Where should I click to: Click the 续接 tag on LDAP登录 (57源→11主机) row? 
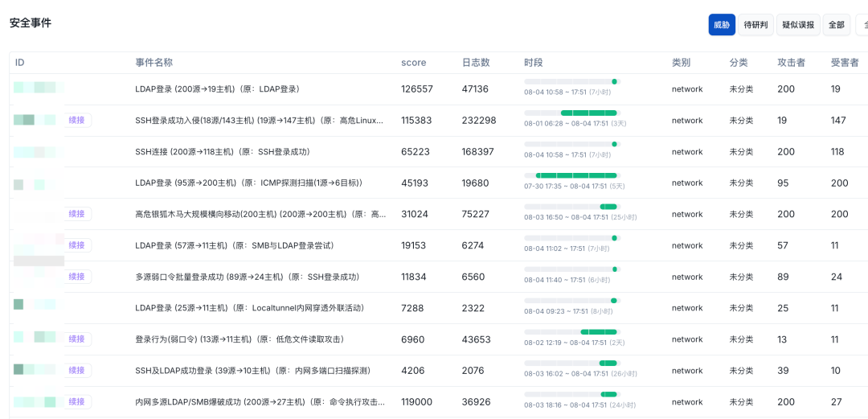(77, 245)
